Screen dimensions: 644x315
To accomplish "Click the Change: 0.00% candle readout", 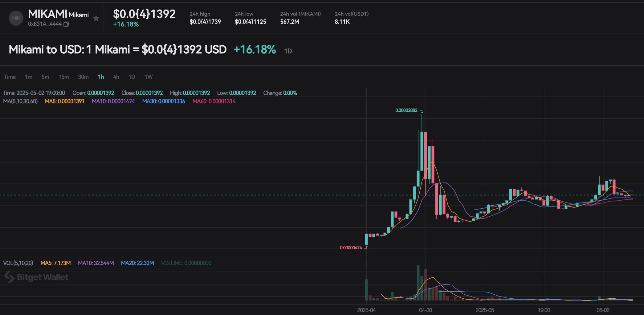I will click(x=280, y=93).
